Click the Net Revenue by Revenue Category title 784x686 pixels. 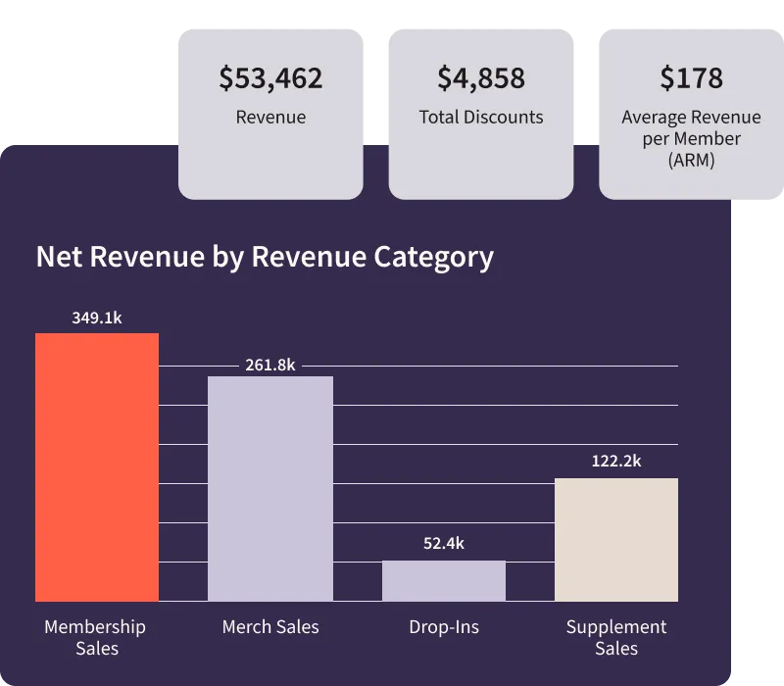[265, 257]
